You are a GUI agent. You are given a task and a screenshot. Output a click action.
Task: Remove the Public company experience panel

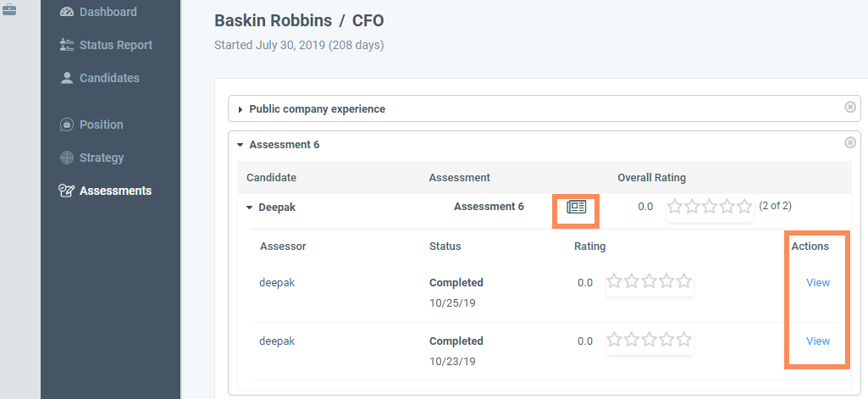(x=850, y=108)
